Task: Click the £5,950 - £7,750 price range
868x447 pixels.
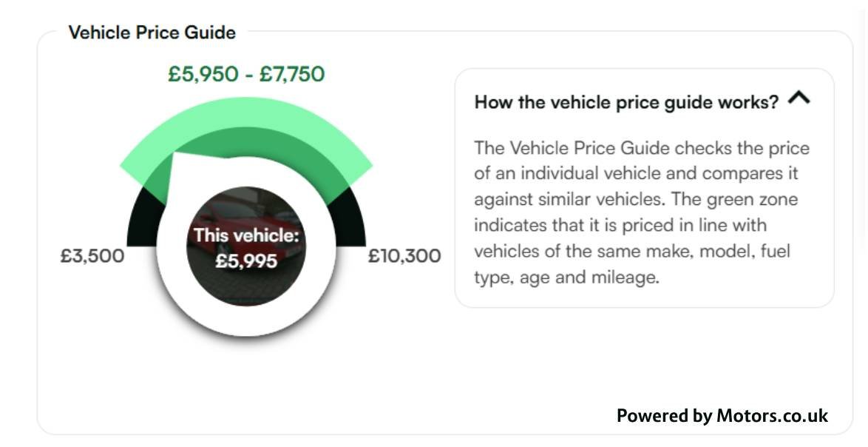Action: [246, 74]
